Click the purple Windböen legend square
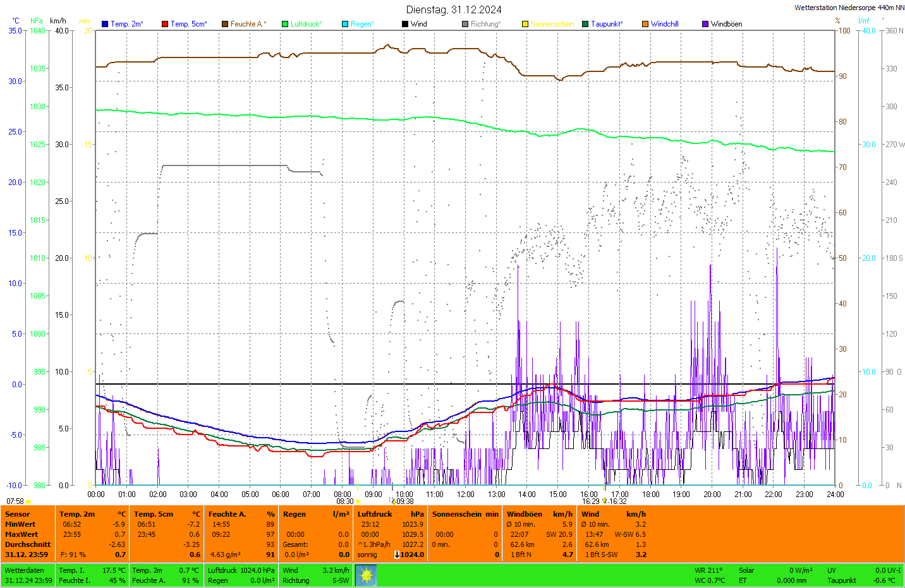The image size is (905, 588). [x=705, y=24]
